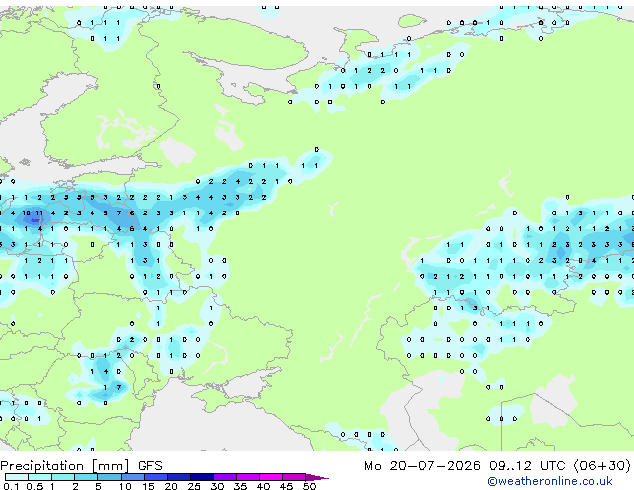
Task: Click the 1–2 mm legend color box
Action: [63, 477]
